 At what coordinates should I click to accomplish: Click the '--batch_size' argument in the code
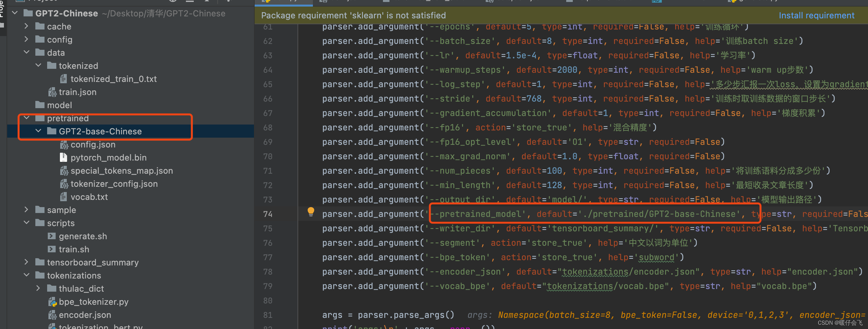point(460,41)
